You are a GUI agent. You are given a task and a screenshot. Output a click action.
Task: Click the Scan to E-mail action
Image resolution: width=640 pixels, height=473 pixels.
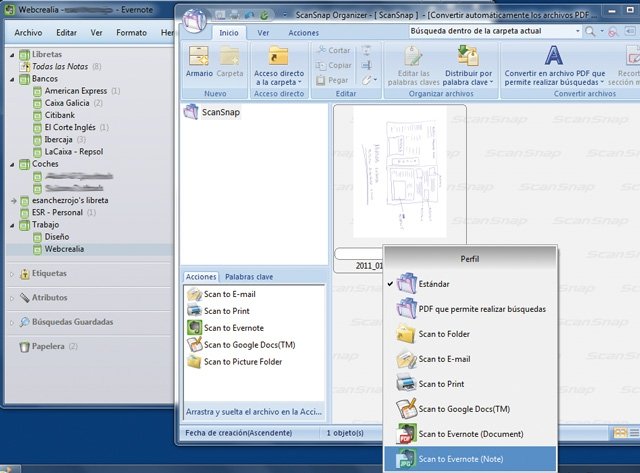tap(222, 294)
